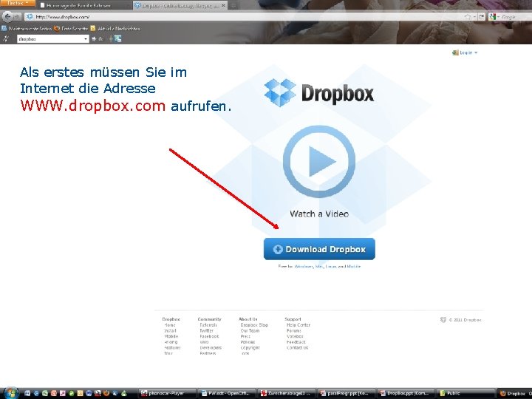The height and width of the screenshot is (399, 532).
Task: Open the Mac download link
Action: [x=319, y=267]
